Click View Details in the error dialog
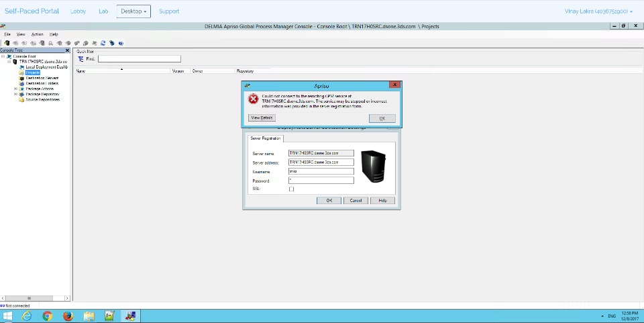Image resolution: width=644 pixels, height=323 pixels. (262, 118)
